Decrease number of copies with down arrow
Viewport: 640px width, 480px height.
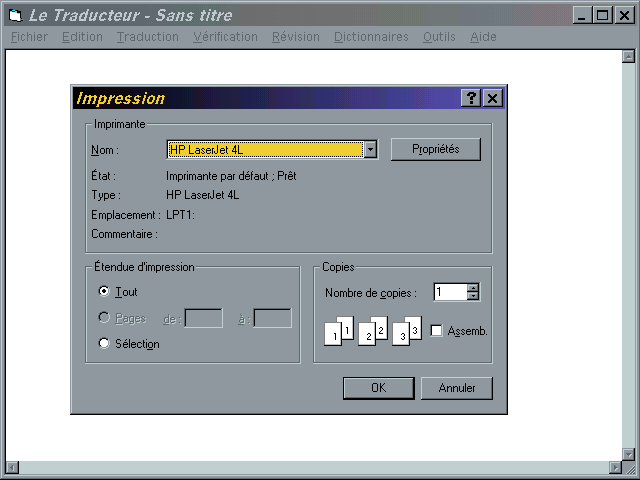[473, 296]
